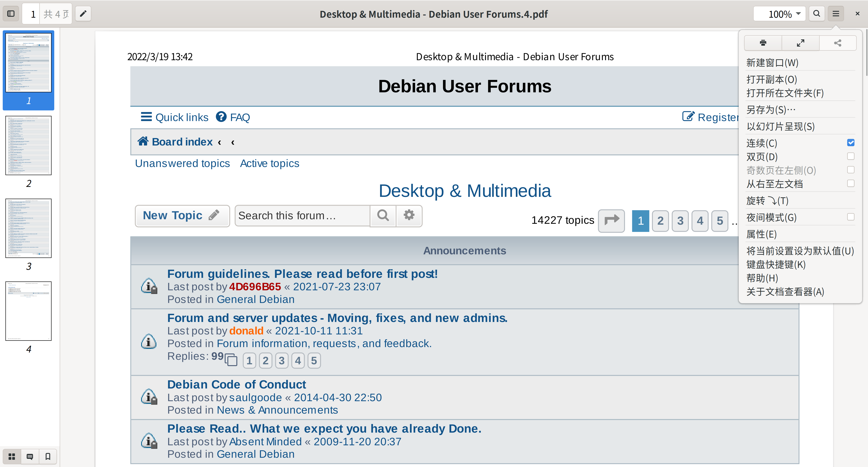This screenshot has width=868, height=467.
Task: Select page 3 thumbnail in sidebar
Action: point(28,228)
